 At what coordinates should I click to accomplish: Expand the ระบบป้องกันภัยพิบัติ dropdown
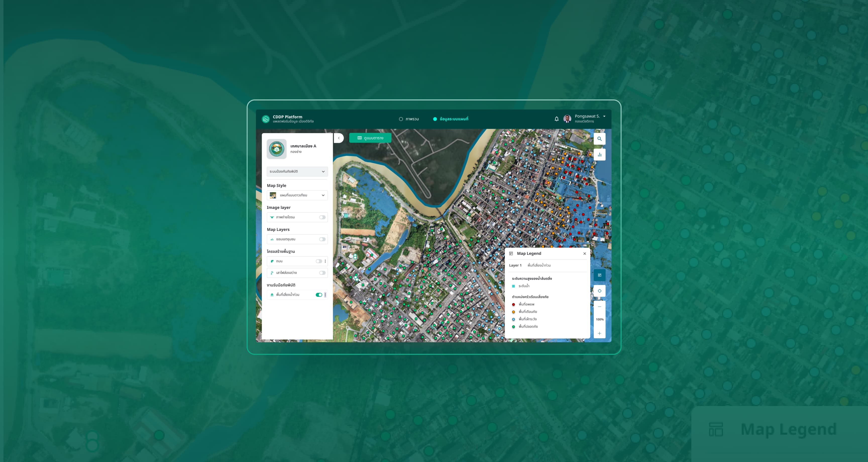[x=297, y=171]
